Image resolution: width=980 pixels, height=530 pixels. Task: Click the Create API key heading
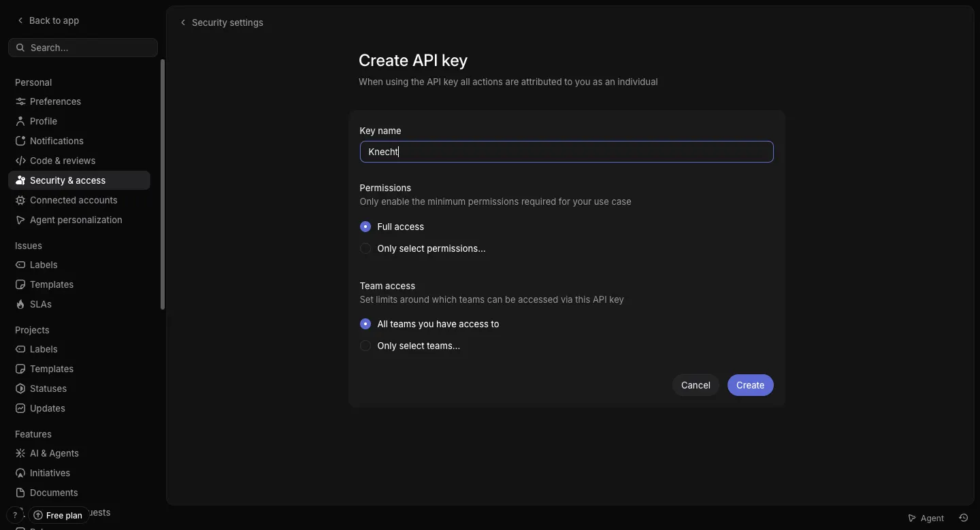(x=413, y=61)
